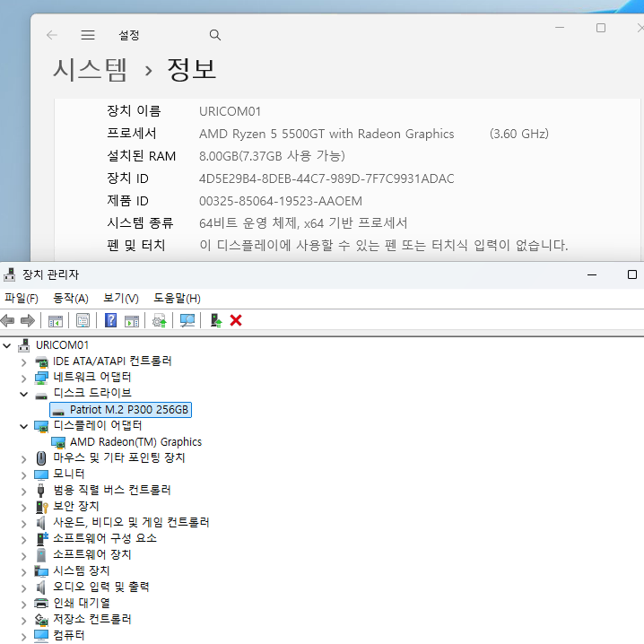The image size is (644, 644).
Task: Toggle the action pane toolbar icon
Action: (132, 321)
